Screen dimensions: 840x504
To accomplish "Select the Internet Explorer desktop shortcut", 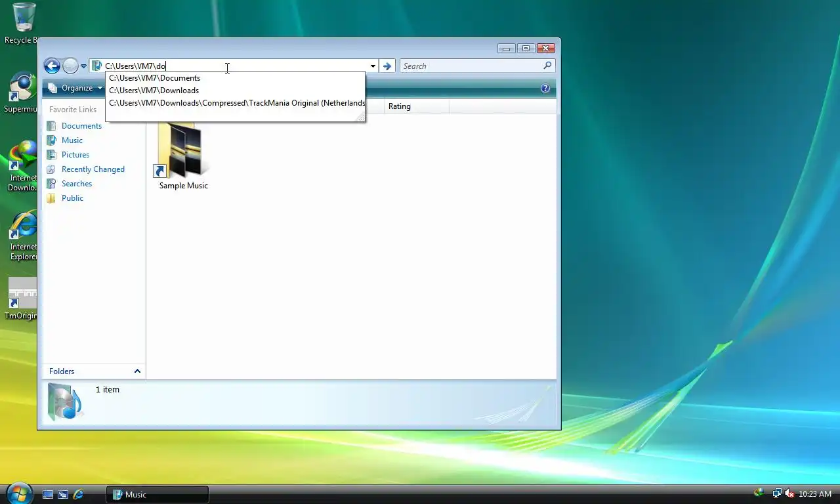I will [x=23, y=235].
